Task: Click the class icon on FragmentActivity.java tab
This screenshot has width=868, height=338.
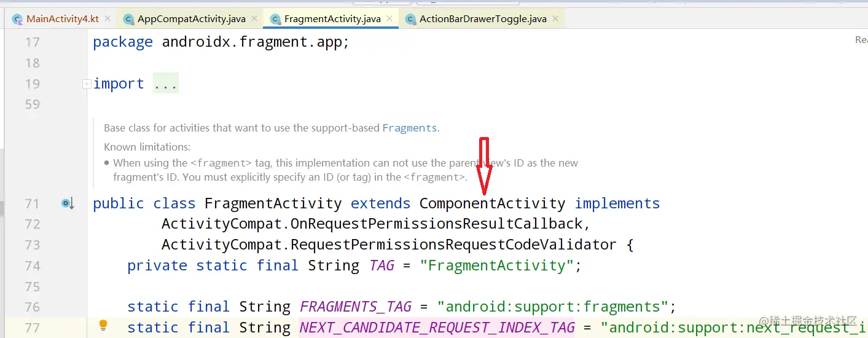Action: [276, 19]
